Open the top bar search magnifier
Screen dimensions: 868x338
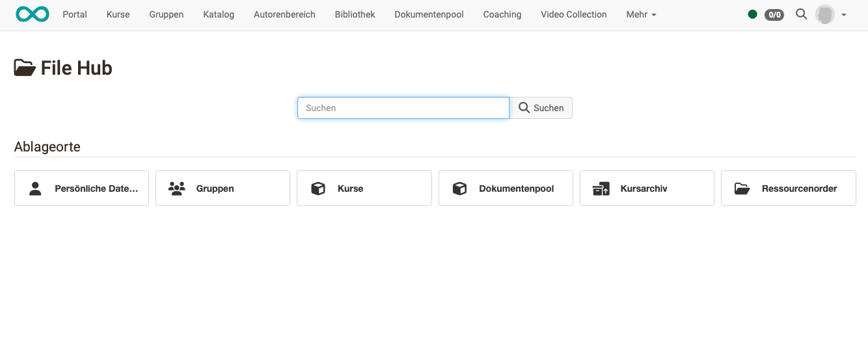[802, 14]
